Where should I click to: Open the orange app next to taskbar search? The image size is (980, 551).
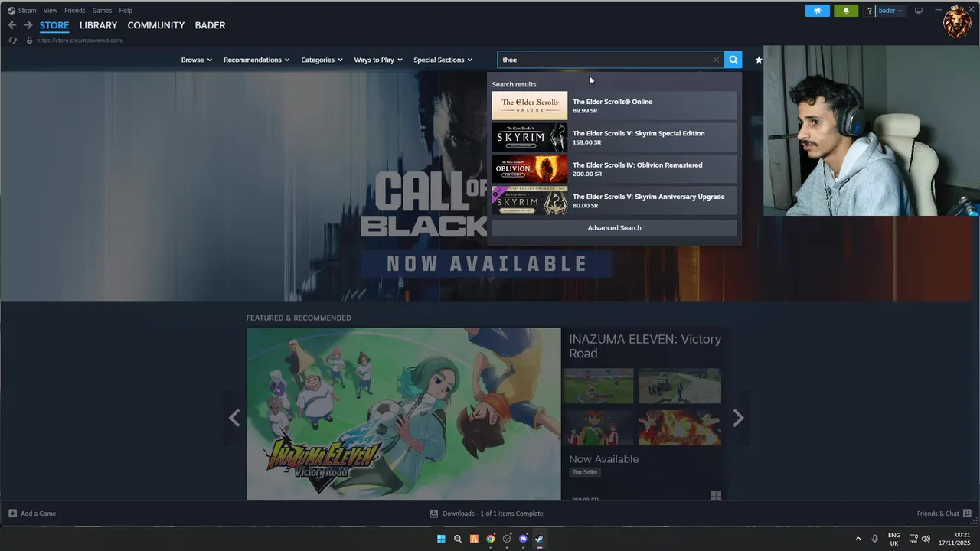click(474, 539)
